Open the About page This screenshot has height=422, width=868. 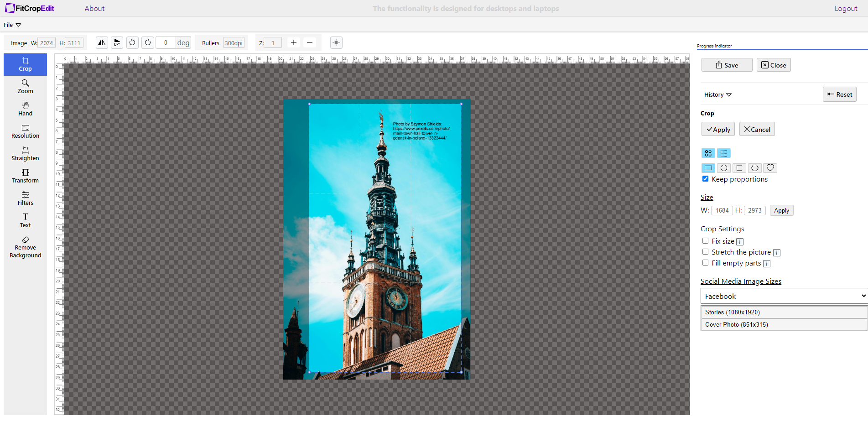tap(94, 8)
